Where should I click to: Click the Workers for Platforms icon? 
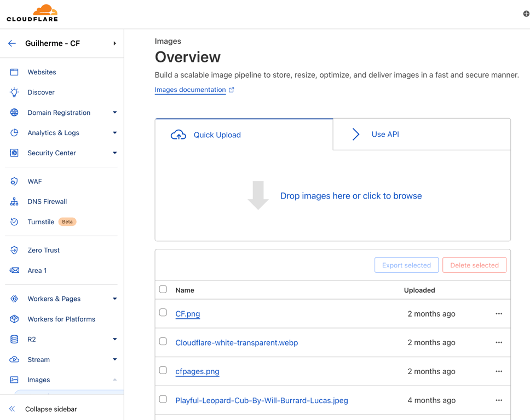click(x=15, y=319)
